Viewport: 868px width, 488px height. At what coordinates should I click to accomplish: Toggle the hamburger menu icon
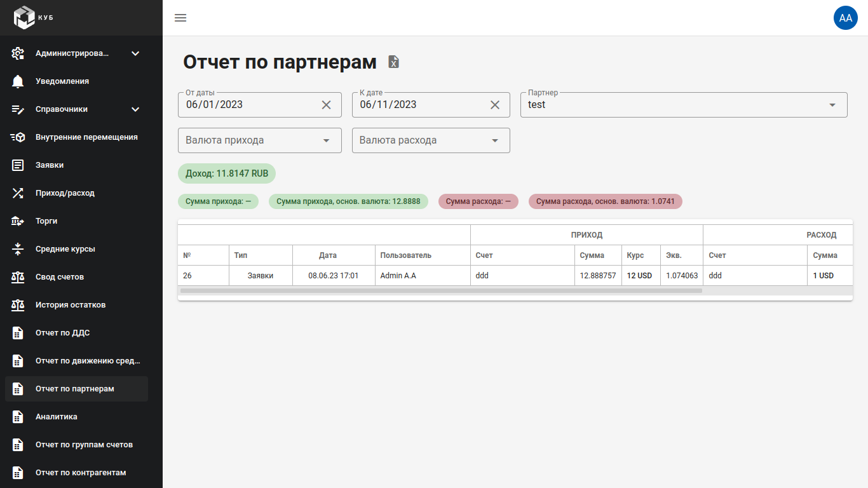180,18
